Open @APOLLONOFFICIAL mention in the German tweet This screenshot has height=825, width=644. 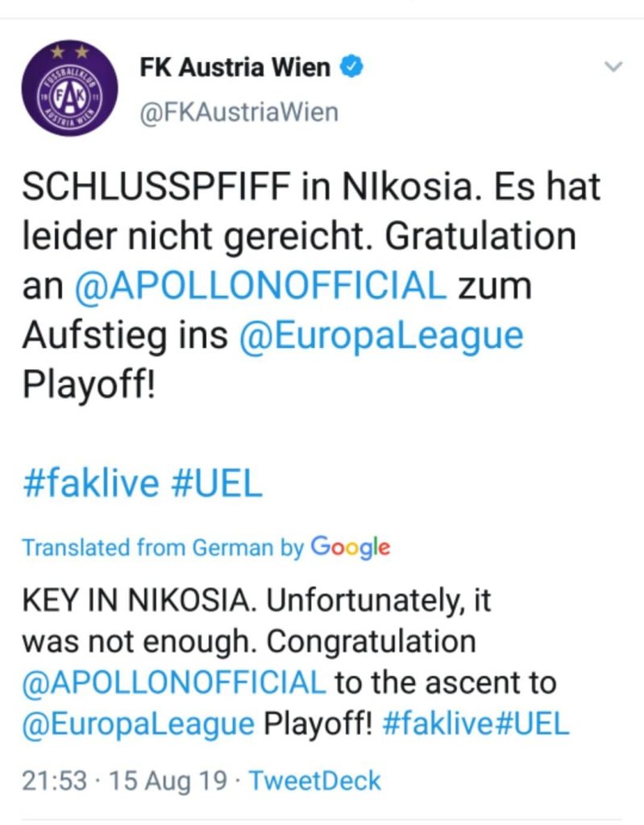pos(260,286)
